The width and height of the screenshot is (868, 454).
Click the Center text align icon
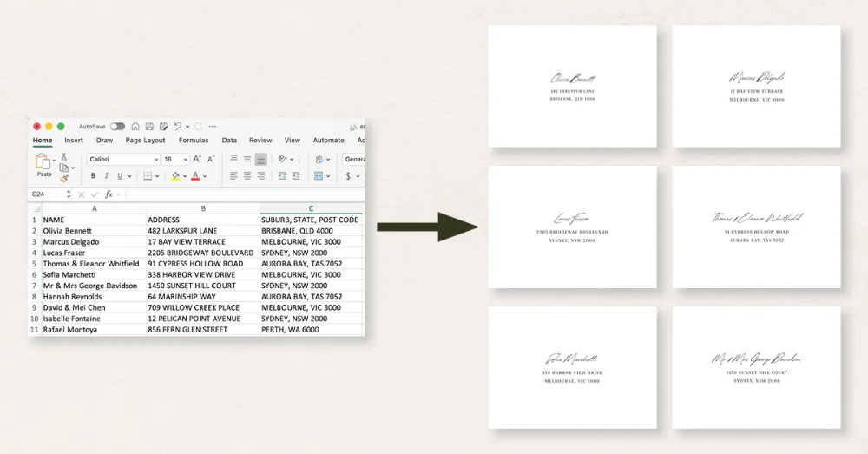(247, 176)
